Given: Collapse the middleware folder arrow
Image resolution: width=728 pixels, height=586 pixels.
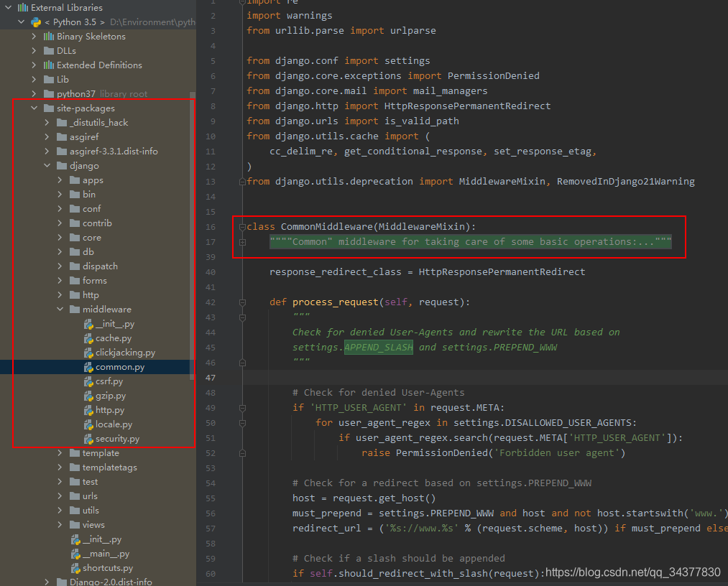Looking at the screenshot, I should tap(60, 309).
